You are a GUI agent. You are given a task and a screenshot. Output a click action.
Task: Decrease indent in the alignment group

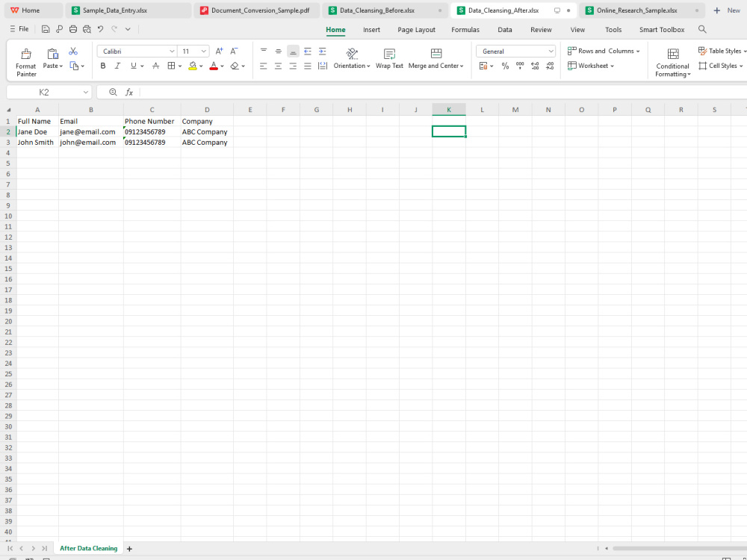[x=308, y=51]
